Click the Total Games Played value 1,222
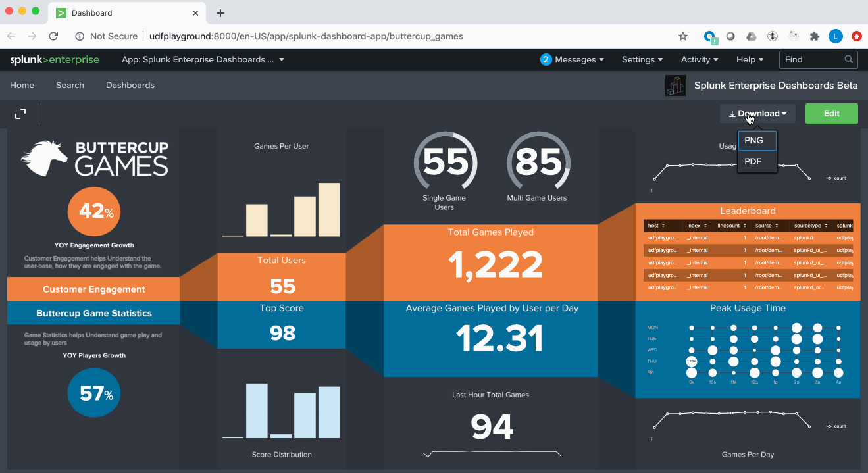 point(496,265)
